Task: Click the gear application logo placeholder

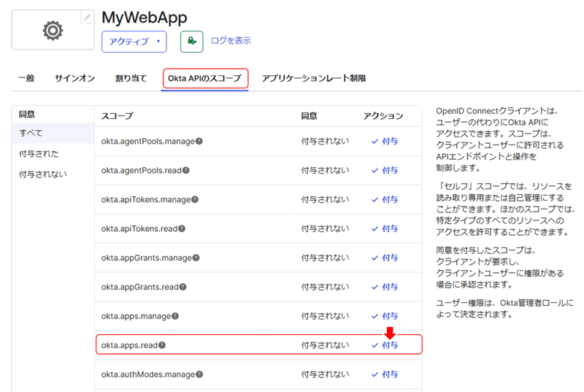Action: (x=52, y=30)
